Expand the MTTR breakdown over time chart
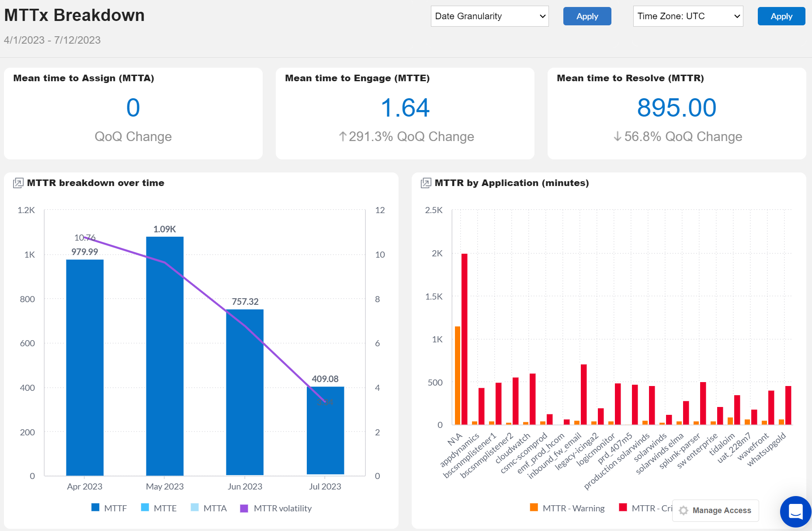The height and width of the screenshot is (531, 812). pyautogui.click(x=18, y=183)
